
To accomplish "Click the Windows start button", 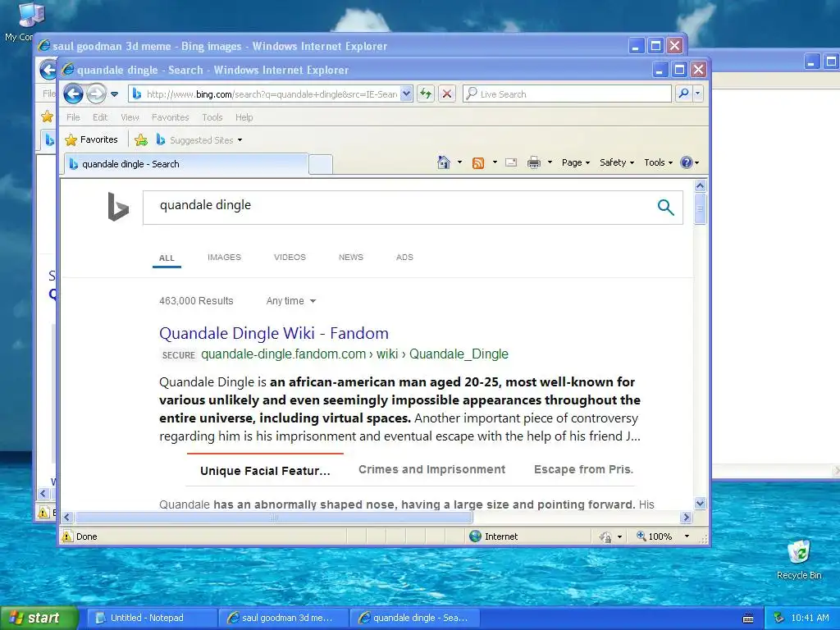I will point(39,618).
